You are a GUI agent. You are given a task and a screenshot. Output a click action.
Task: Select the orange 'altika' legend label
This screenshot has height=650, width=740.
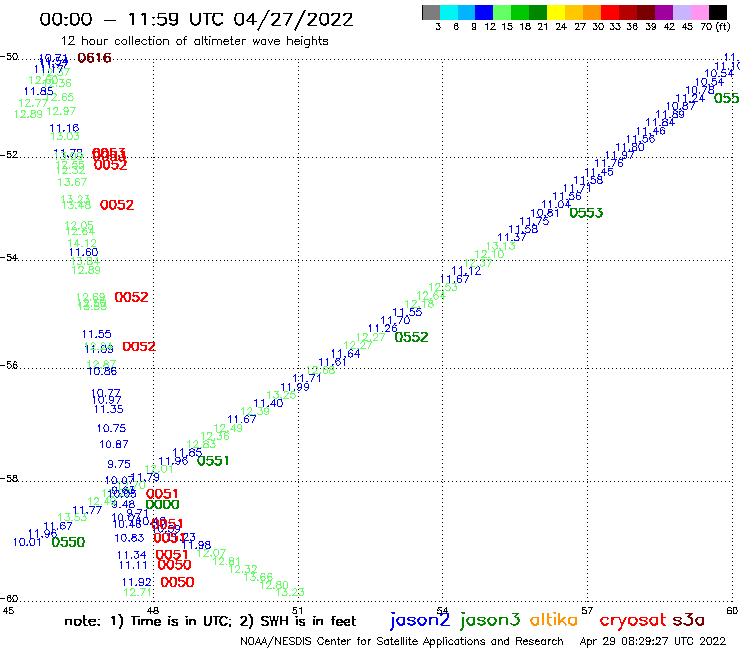click(554, 619)
